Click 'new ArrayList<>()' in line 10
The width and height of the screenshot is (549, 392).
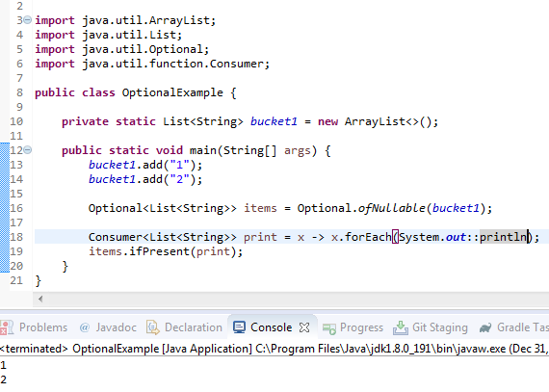pos(375,121)
